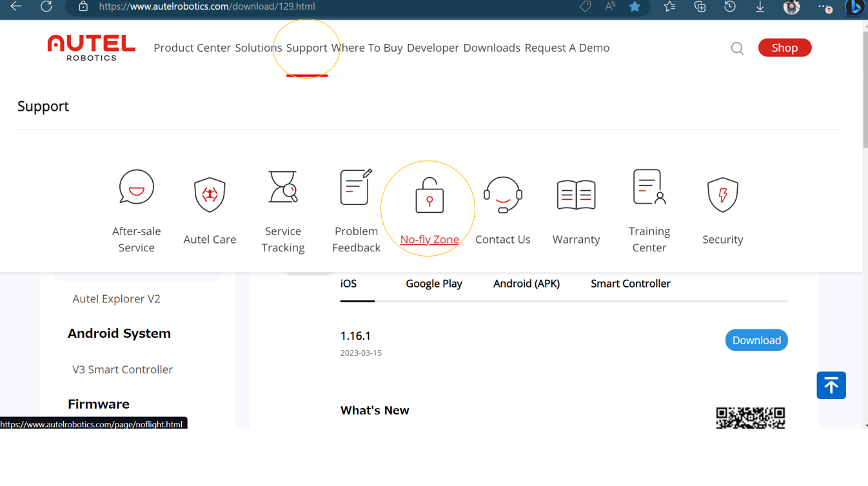This screenshot has width=868, height=486.
Task: Click the Android System sidebar heading
Action: 119,333
